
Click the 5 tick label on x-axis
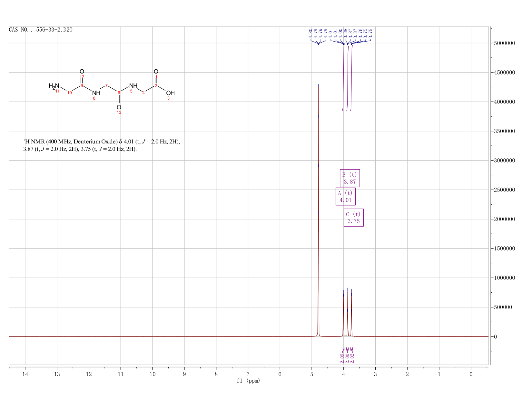[312, 374]
